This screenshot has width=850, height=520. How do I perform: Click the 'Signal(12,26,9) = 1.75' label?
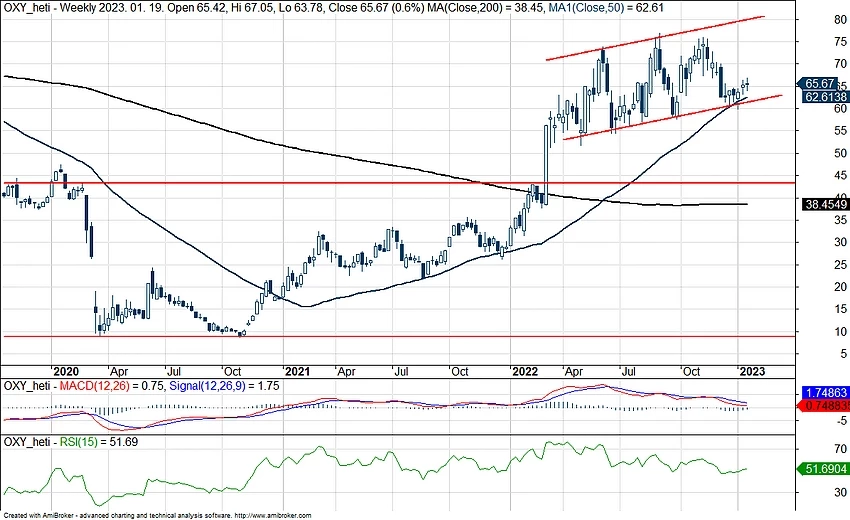click(224, 386)
